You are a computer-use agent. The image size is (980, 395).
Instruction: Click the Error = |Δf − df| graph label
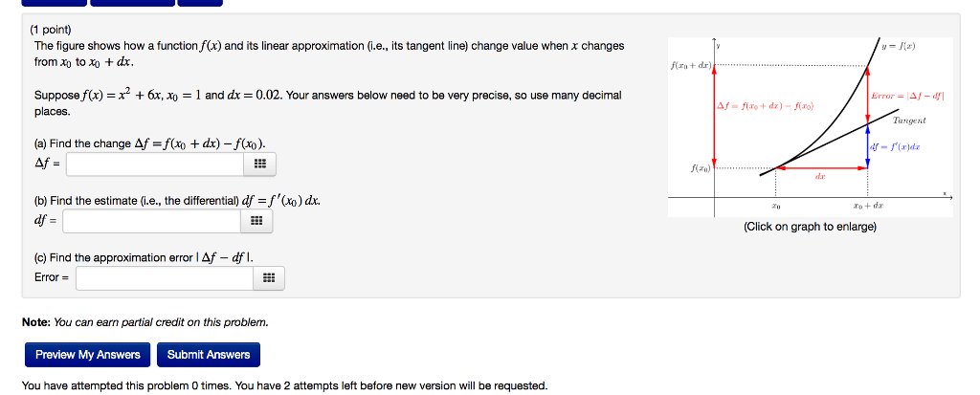(904, 96)
